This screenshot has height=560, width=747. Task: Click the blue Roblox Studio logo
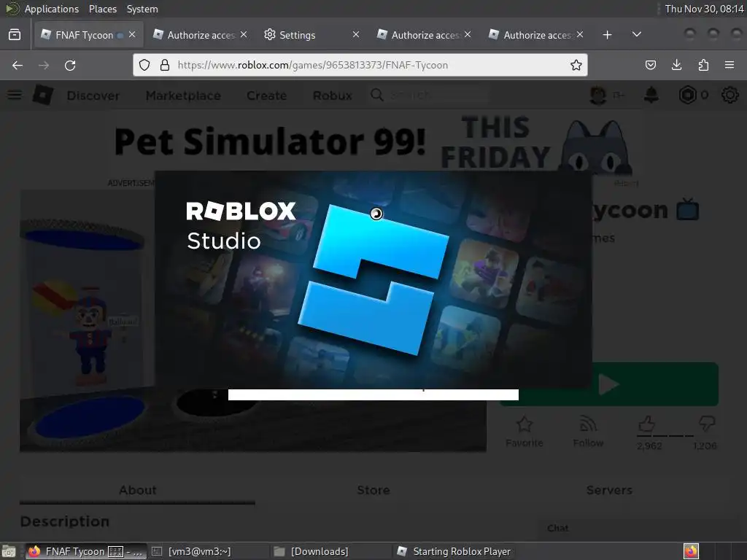point(373,279)
